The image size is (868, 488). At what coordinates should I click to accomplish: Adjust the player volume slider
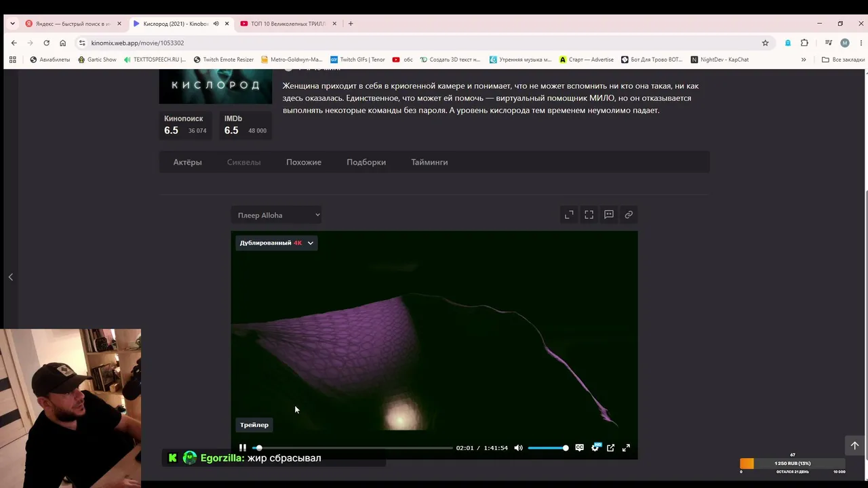click(548, 448)
